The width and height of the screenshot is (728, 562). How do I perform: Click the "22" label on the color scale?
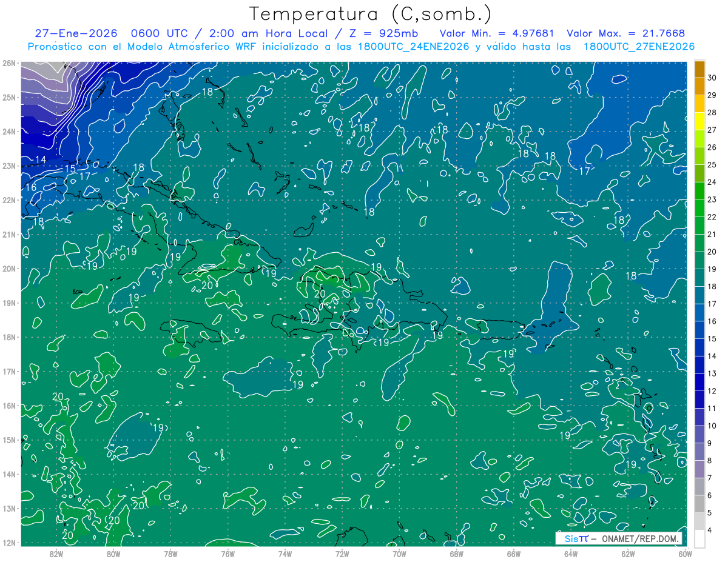712,217
